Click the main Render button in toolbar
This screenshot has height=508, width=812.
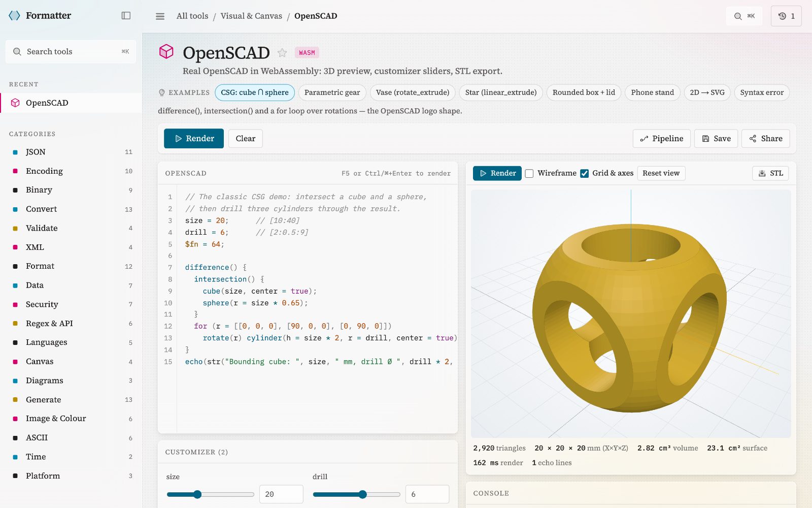[x=194, y=139]
